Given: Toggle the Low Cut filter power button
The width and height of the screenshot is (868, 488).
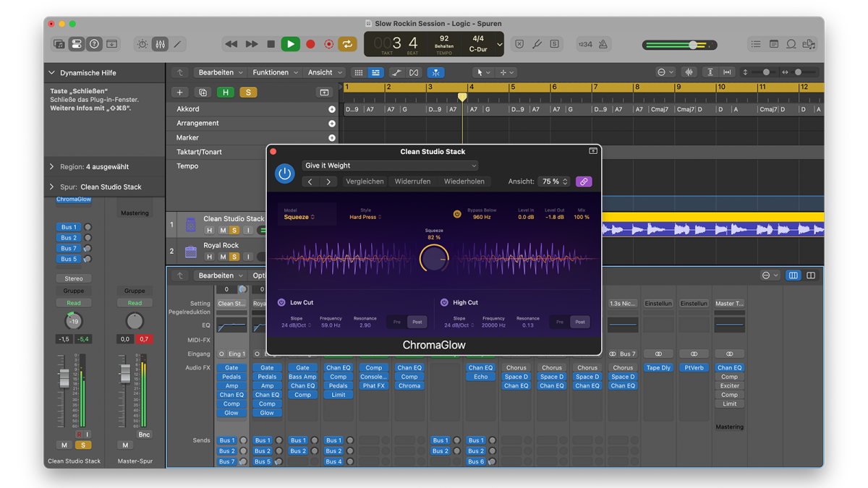Looking at the screenshot, I should tap(281, 302).
